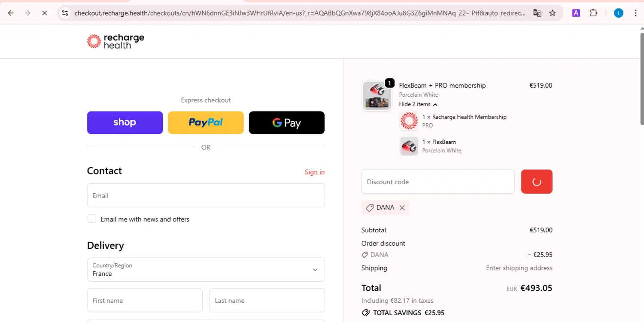Remove the DANA discount code tag
Image resolution: width=644 pixels, height=322 pixels.
[402, 208]
